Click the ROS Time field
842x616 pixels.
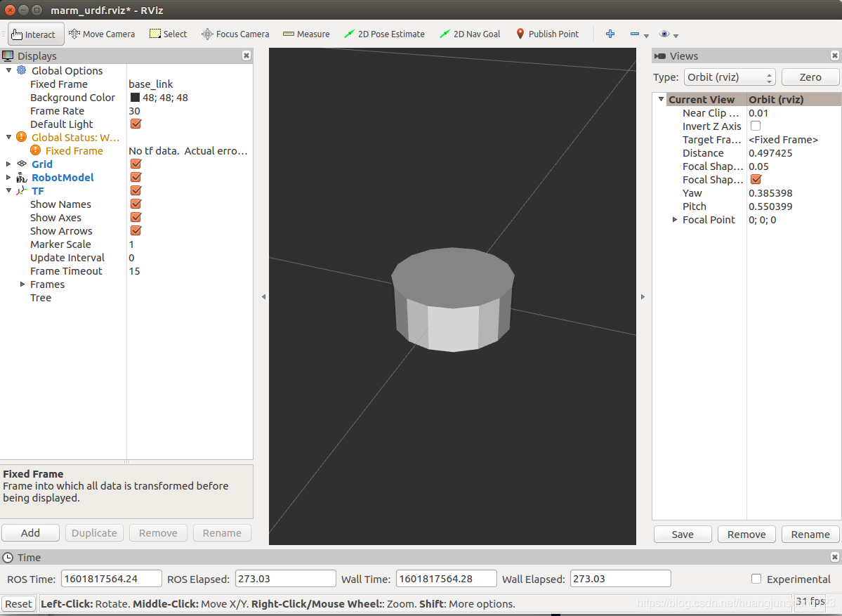point(111,578)
